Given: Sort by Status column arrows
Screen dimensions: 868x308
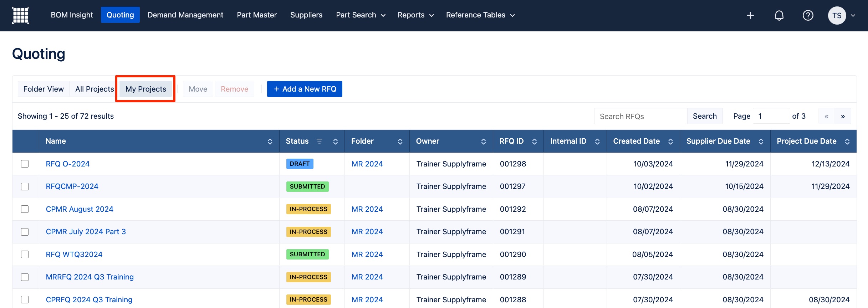Looking at the screenshot, I should point(336,142).
